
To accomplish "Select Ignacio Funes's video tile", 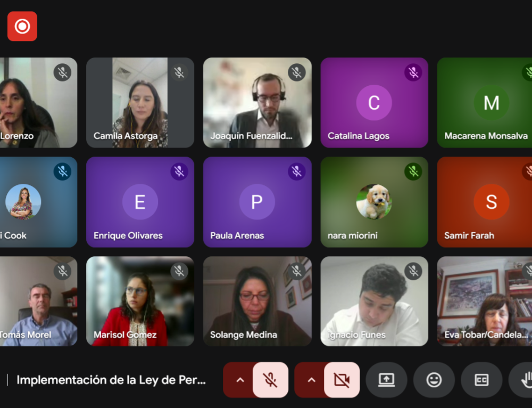I will 374,301.
